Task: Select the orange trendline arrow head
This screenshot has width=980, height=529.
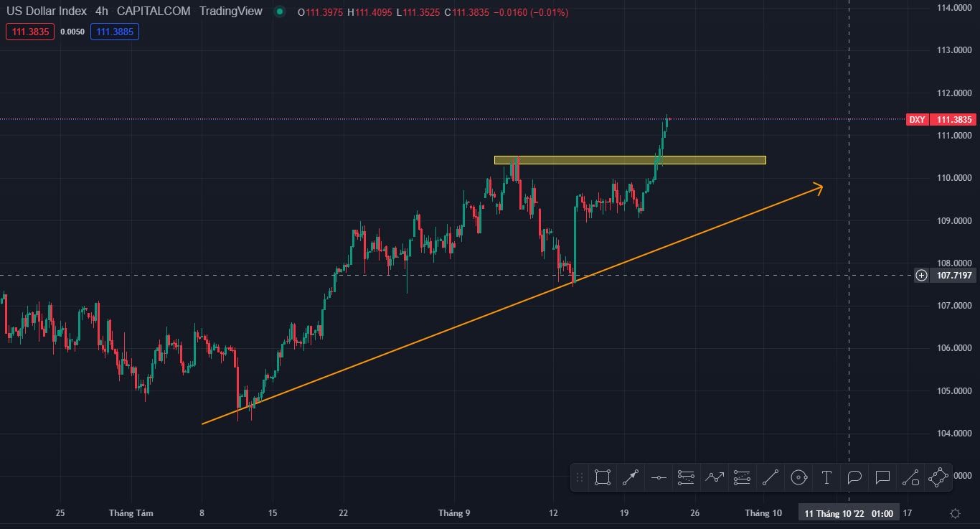Action: click(819, 187)
